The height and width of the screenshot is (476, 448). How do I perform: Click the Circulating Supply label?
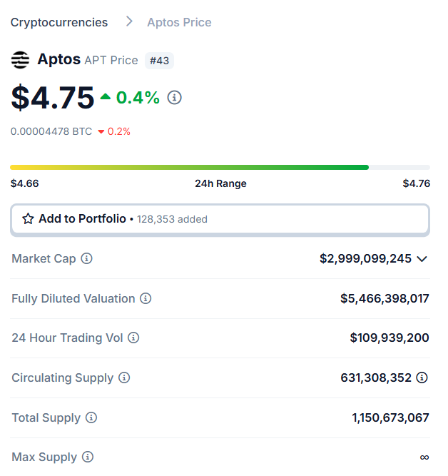point(63,378)
